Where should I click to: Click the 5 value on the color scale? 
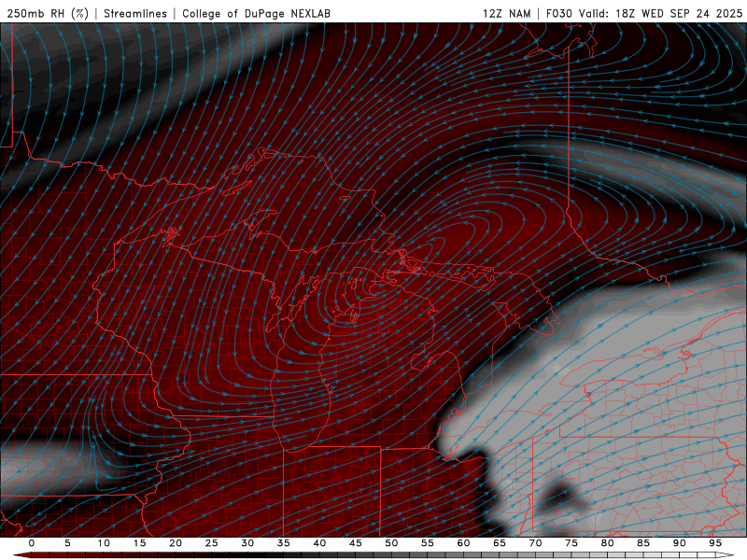[67, 543]
